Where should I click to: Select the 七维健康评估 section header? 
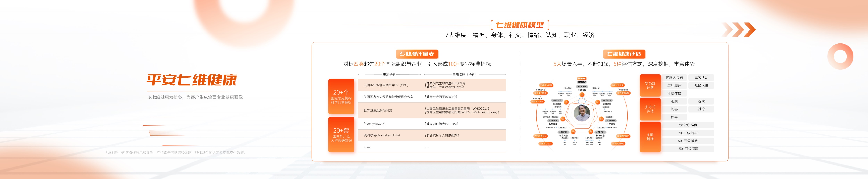pyautogui.click(x=624, y=54)
